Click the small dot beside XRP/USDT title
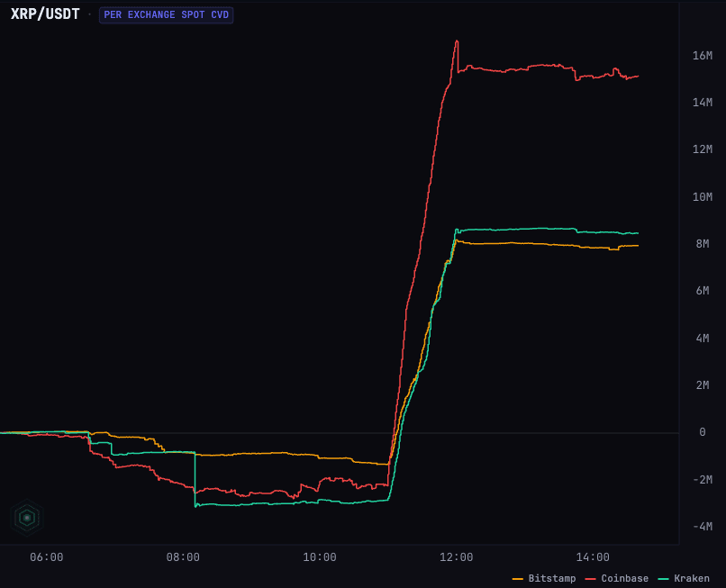The width and height of the screenshot is (726, 588). coord(88,14)
